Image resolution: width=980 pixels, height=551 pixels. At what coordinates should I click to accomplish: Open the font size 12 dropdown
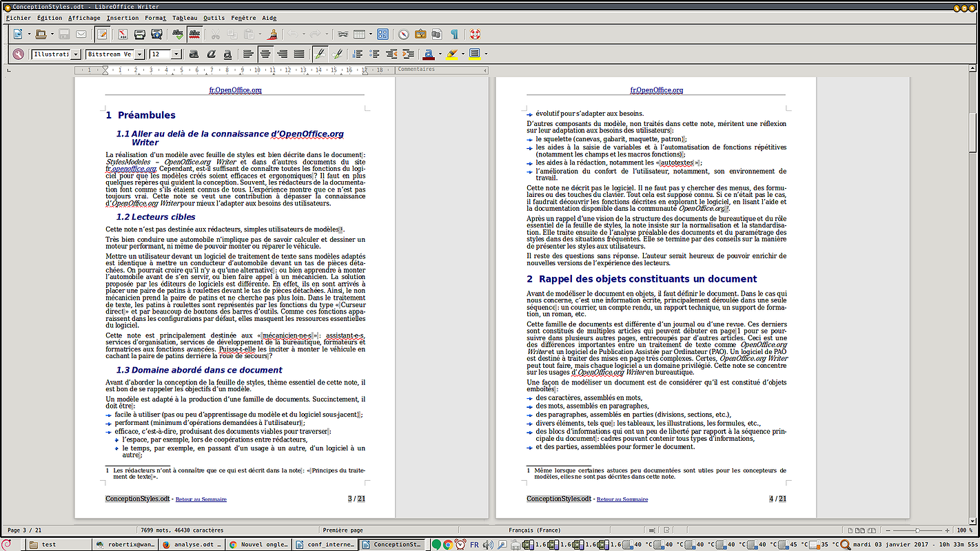[176, 54]
